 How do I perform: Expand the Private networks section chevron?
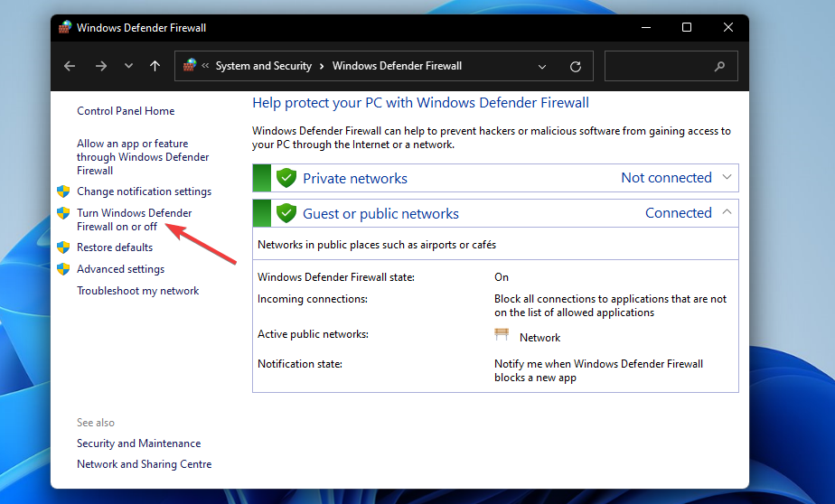pyautogui.click(x=727, y=177)
